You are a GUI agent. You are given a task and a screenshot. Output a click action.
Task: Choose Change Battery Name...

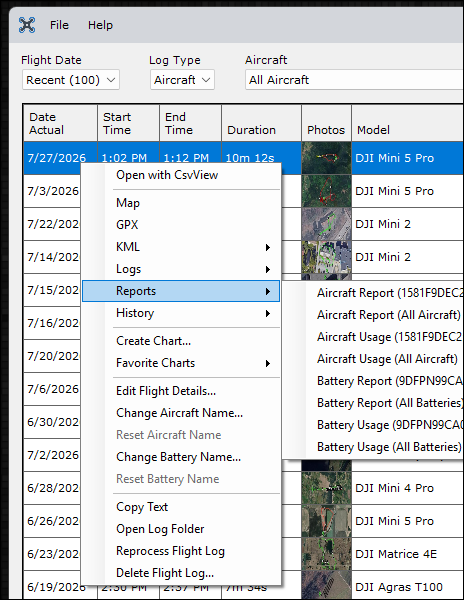[181, 457]
